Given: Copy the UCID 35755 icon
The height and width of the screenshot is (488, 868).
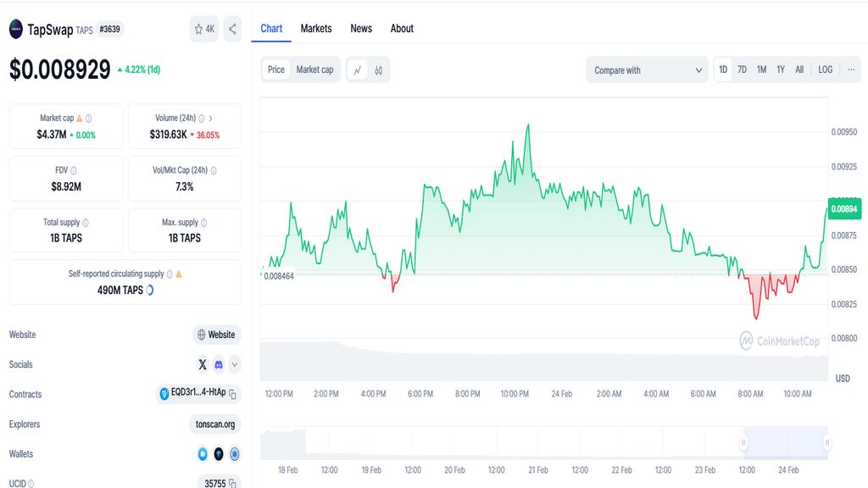Looking at the screenshot, I should (x=232, y=484).
